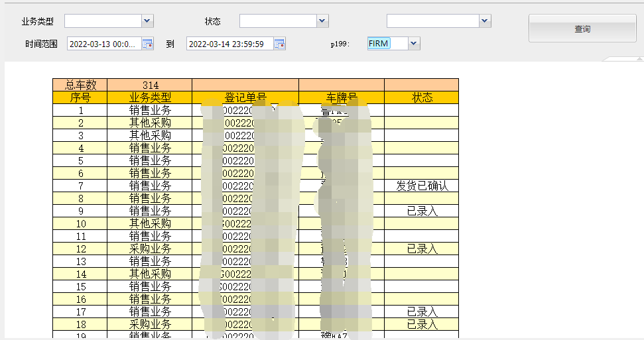644x340 pixels.
Task: Click the 业务类型 combo box field
Action: (103, 21)
